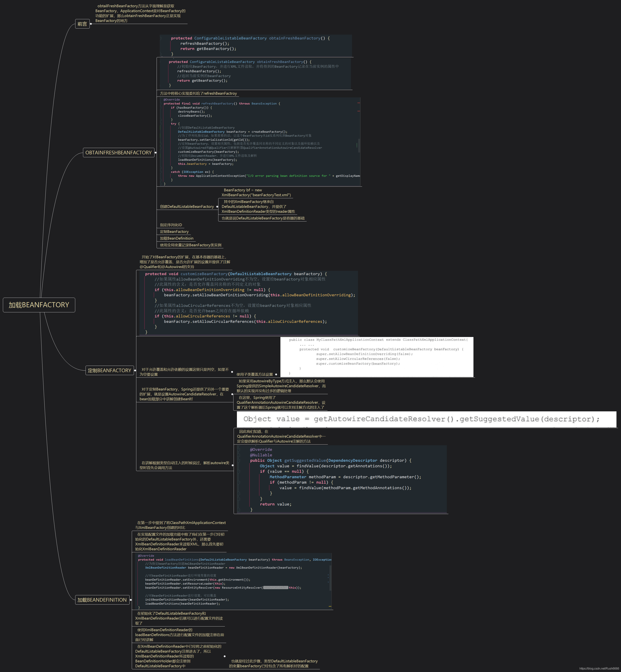
Task: Collapse dot after 对于定制BeanFactory paragraph
Action: (x=232, y=394)
